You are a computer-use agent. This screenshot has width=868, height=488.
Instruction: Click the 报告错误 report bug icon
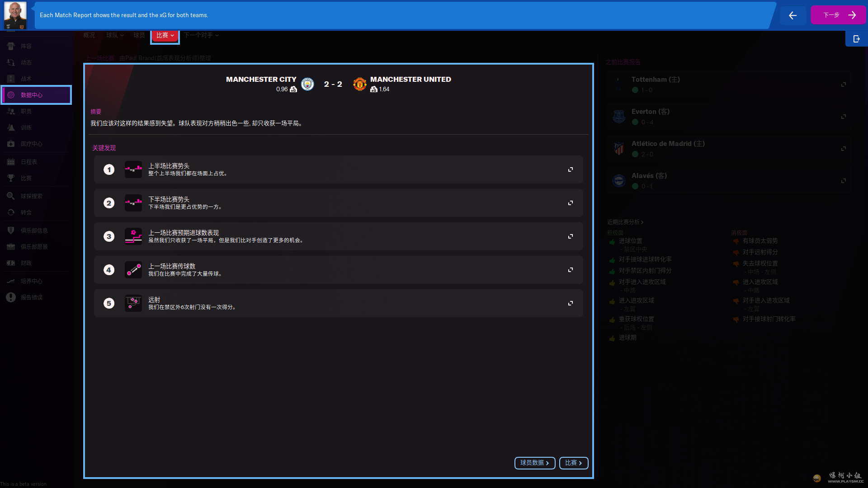11,297
